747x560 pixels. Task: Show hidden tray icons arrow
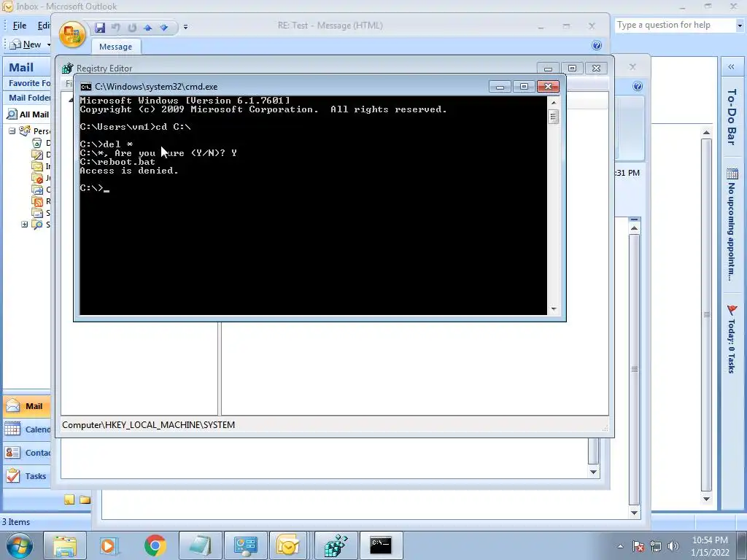pos(620,546)
